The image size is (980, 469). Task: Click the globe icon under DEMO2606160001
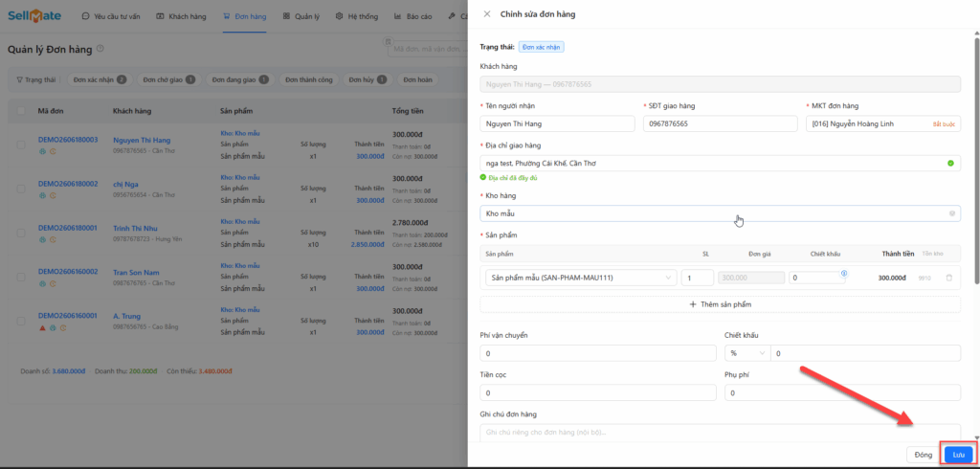(53, 327)
